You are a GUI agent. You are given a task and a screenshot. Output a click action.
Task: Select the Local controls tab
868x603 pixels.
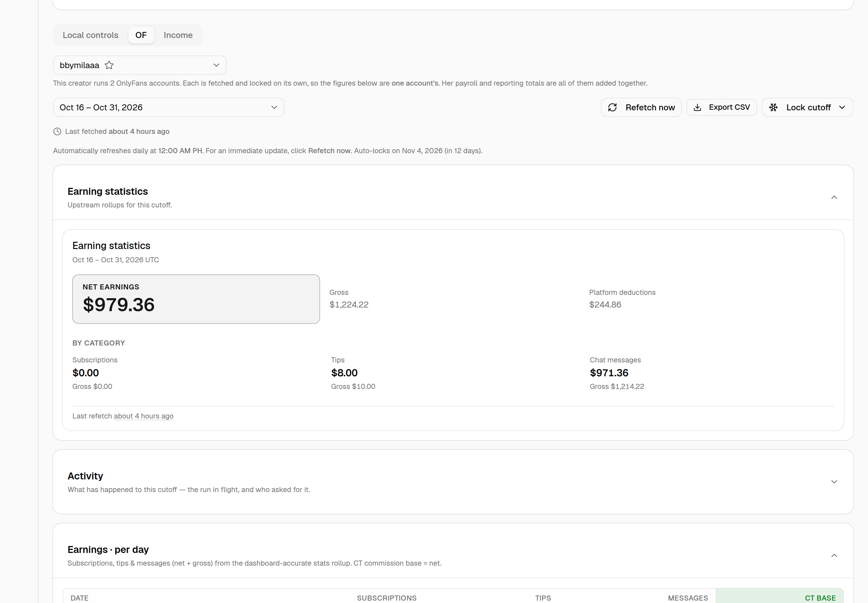coord(90,35)
